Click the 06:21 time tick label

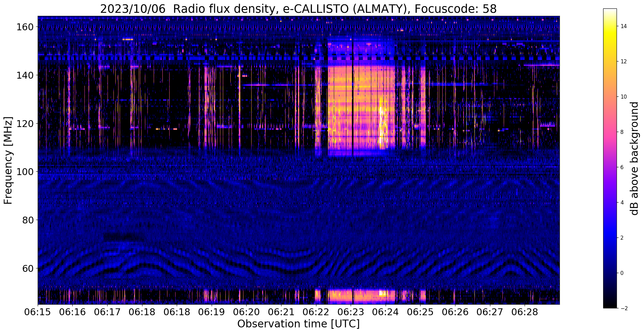coord(281,312)
